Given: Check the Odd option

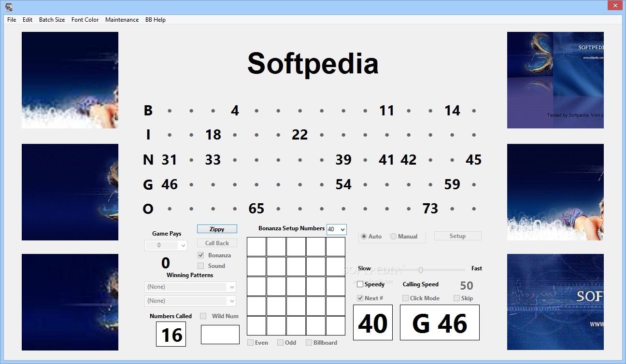Looking at the screenshot, I should click(280, 342).
